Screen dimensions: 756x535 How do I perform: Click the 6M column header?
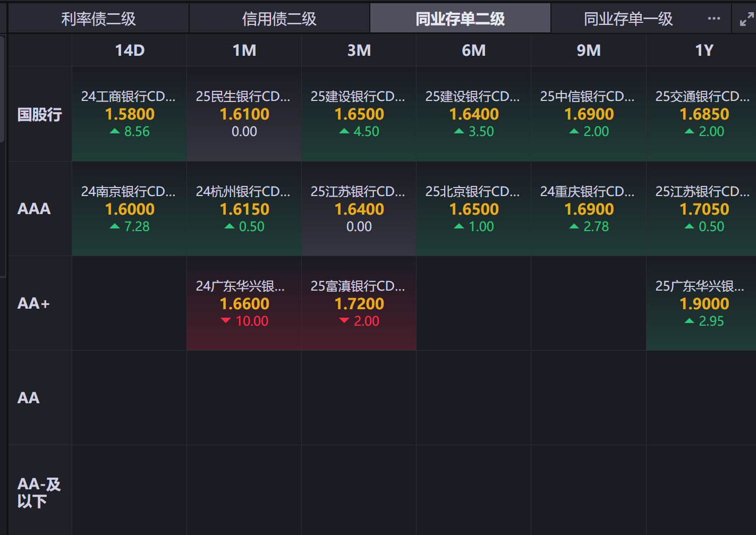click(474, 50)
